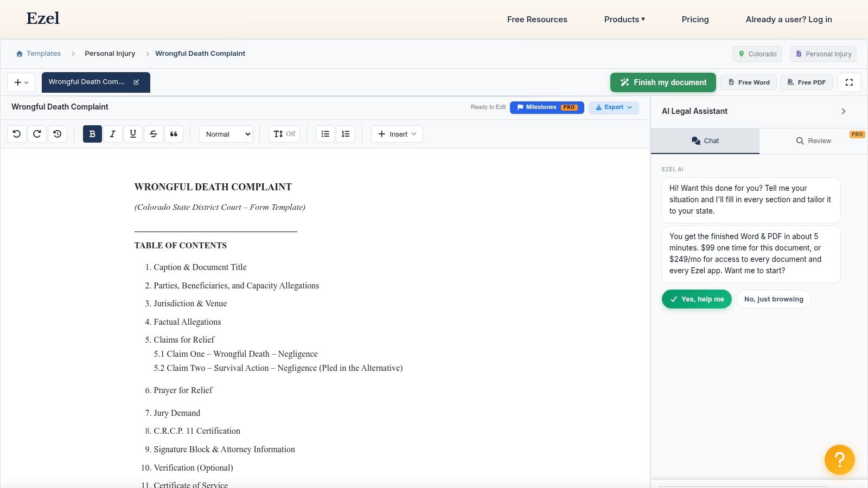Click Claims for Relief entry
868x488 pixels.
(x=184, y=340)
